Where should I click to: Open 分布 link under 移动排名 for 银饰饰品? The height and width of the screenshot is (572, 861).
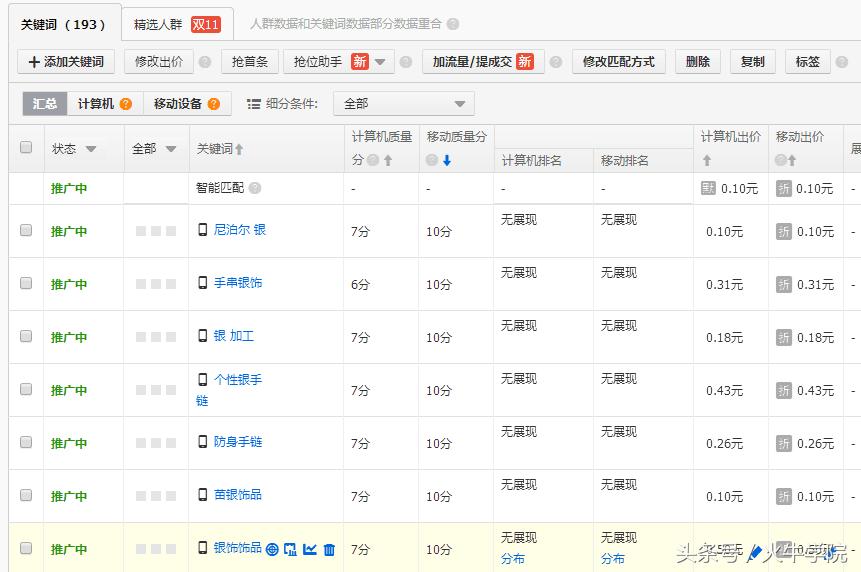coord(613,559)
